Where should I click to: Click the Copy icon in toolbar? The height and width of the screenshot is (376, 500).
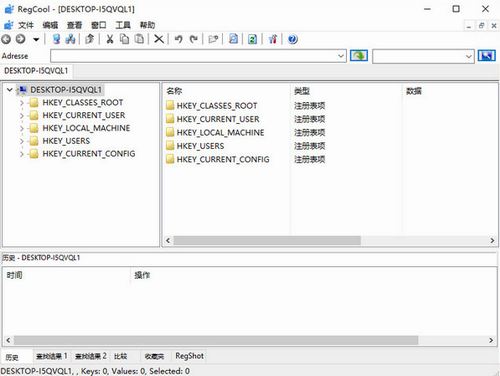pyautogui.click(x=125, y=39)
